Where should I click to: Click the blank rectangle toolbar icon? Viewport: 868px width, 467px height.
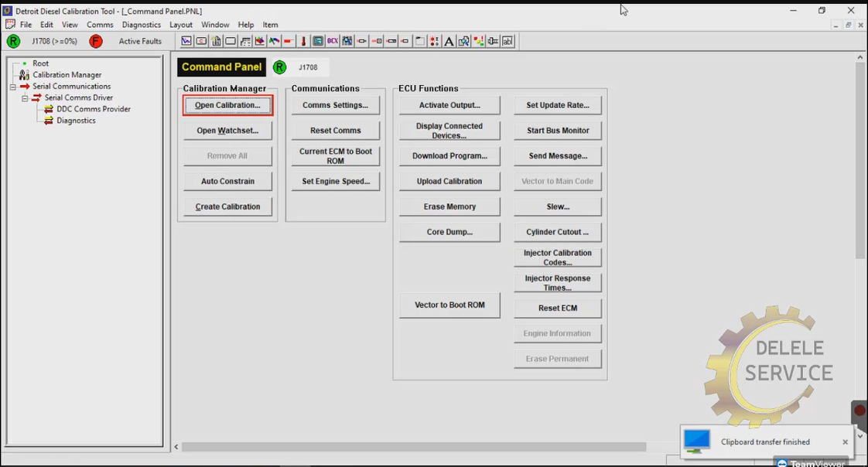click(x=231, y=41)
